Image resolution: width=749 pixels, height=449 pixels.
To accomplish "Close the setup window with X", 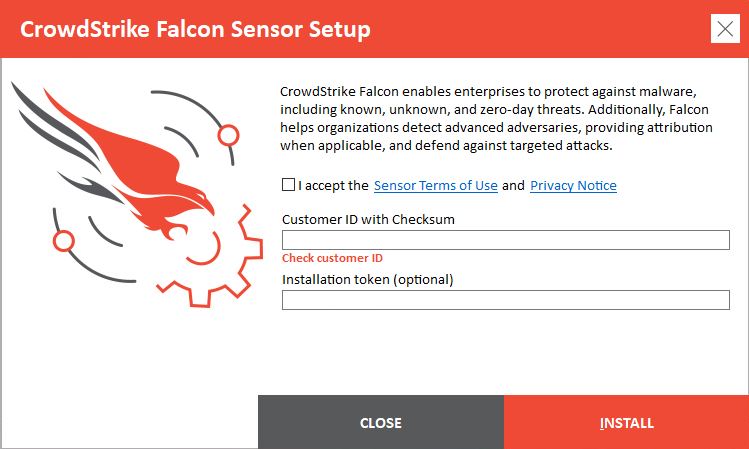I will coord(725,28).
